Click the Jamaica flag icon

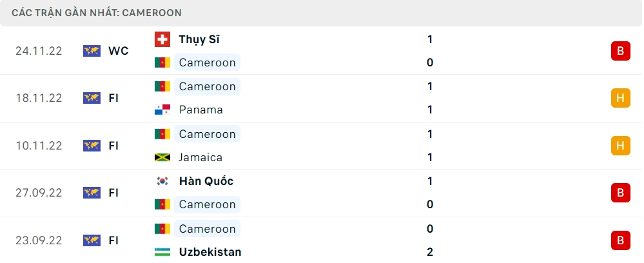162,157
